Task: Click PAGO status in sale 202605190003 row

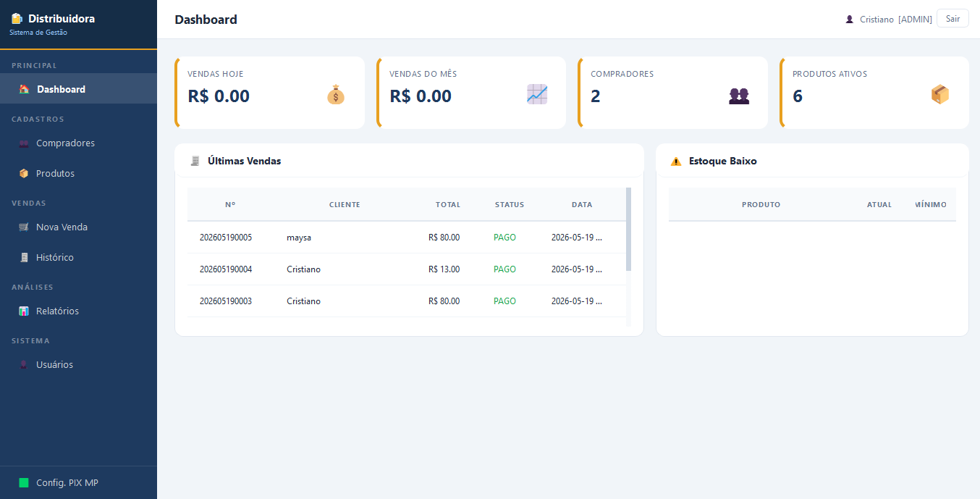Action: 504,301
